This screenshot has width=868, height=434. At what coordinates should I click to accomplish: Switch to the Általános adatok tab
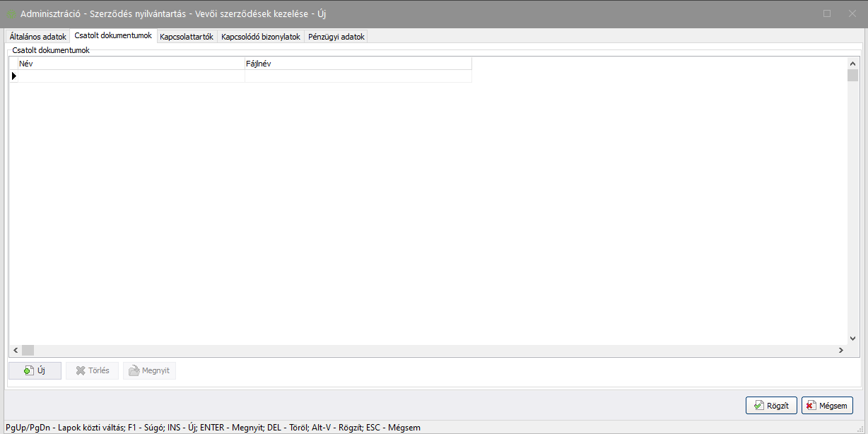(x=37, y=37)
